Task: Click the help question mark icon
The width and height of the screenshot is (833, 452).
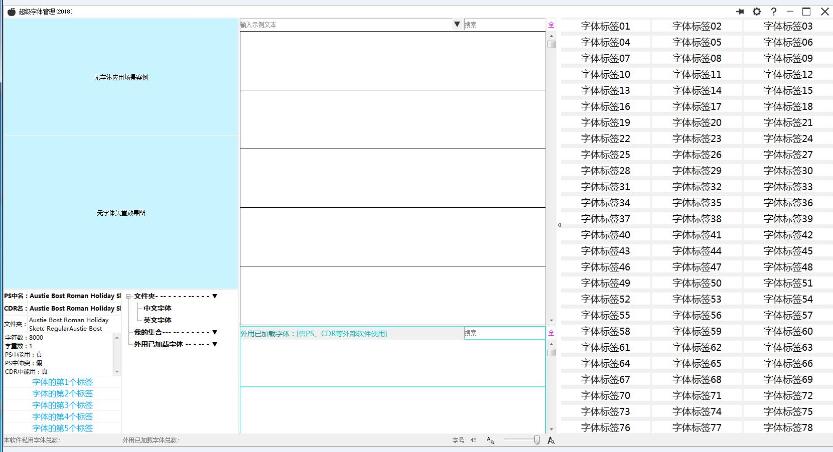Action: click(x=774, y=11)
